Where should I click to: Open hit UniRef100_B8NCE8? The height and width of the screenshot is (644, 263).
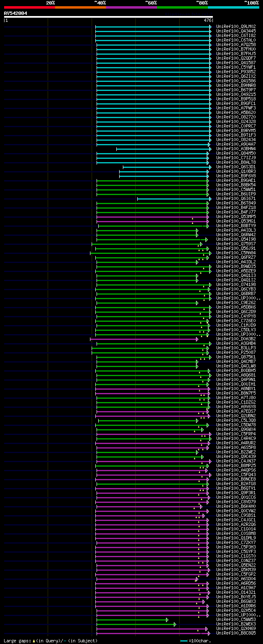pyautogui.click(x=236, y=479)
